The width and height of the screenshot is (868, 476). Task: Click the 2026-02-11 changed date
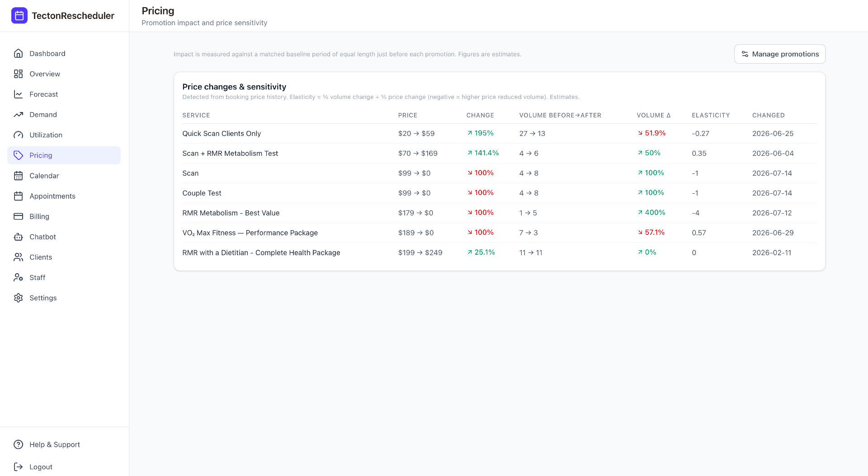click(x=772, y=252)
